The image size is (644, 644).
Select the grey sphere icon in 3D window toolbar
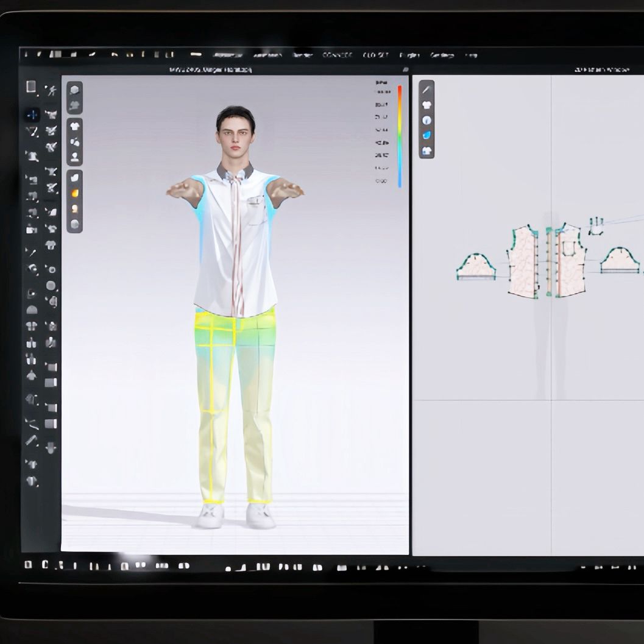(x=74, y=224)
